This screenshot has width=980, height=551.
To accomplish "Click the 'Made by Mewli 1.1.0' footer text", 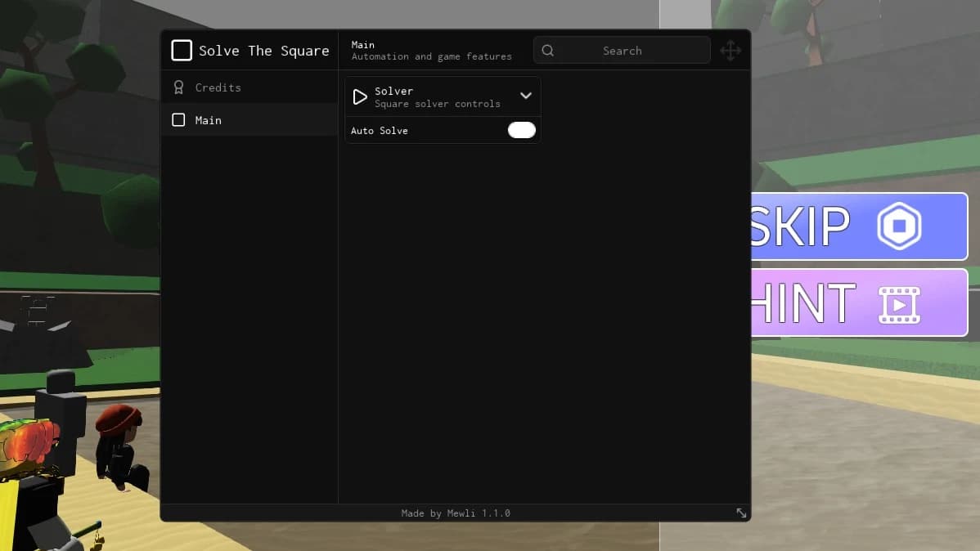I will pos(456,513).
